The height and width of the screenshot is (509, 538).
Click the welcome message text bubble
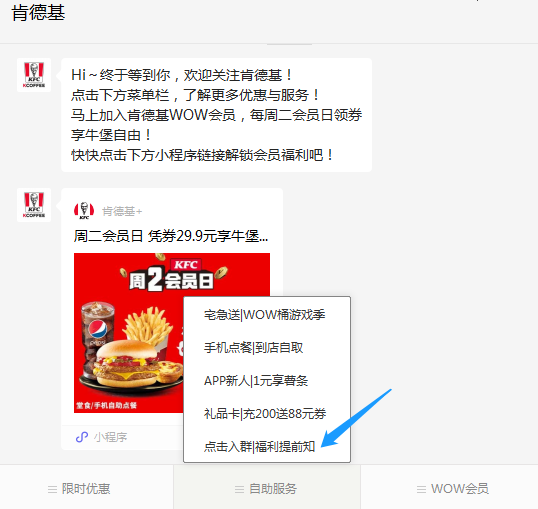pyautogui.click(x=217, y=115)
